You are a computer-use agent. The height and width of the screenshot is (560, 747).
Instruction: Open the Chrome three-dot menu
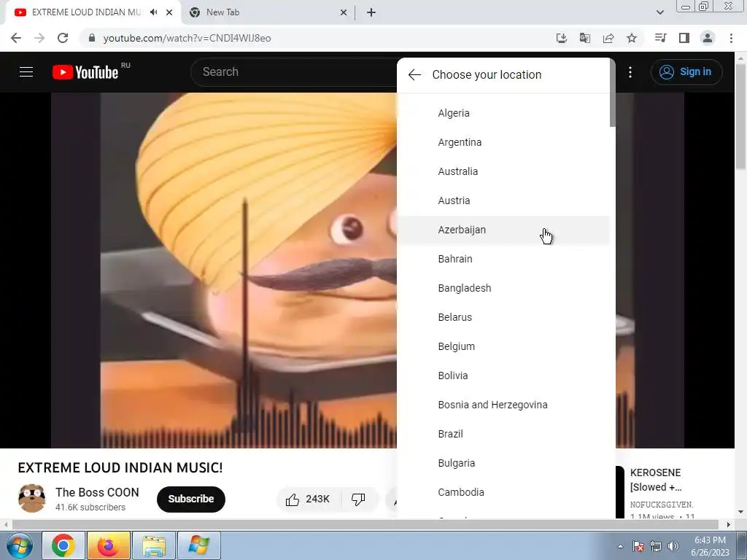coord(731,38)
